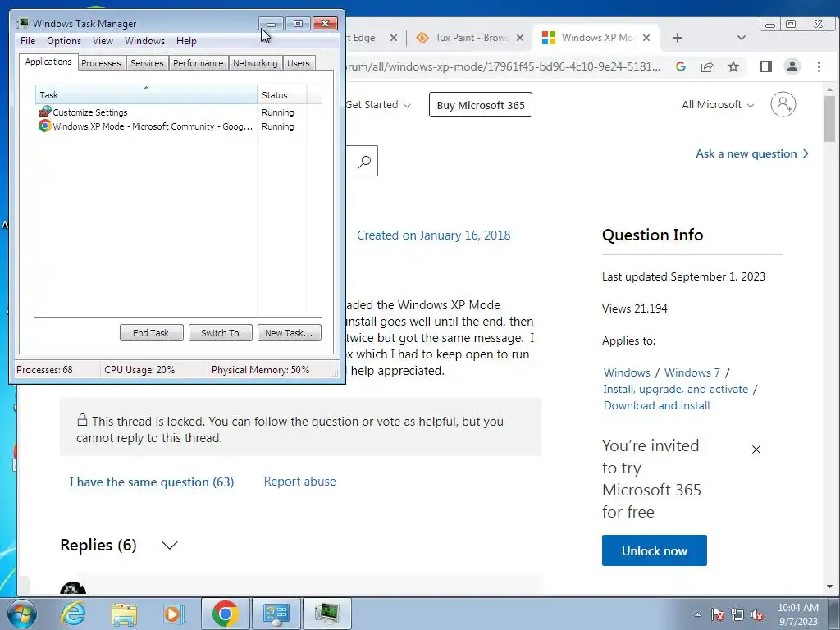Screen dimensions: 840x630
Task: Open Action Center flag tray icon
Action: [x=717, y=614]
